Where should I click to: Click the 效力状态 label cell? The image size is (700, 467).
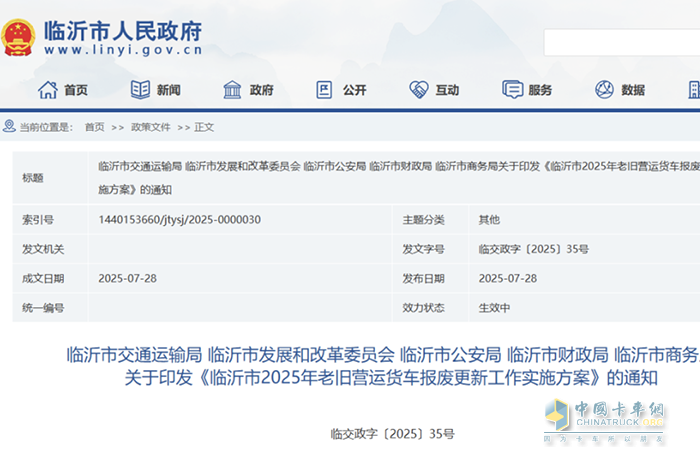[423, 308]
